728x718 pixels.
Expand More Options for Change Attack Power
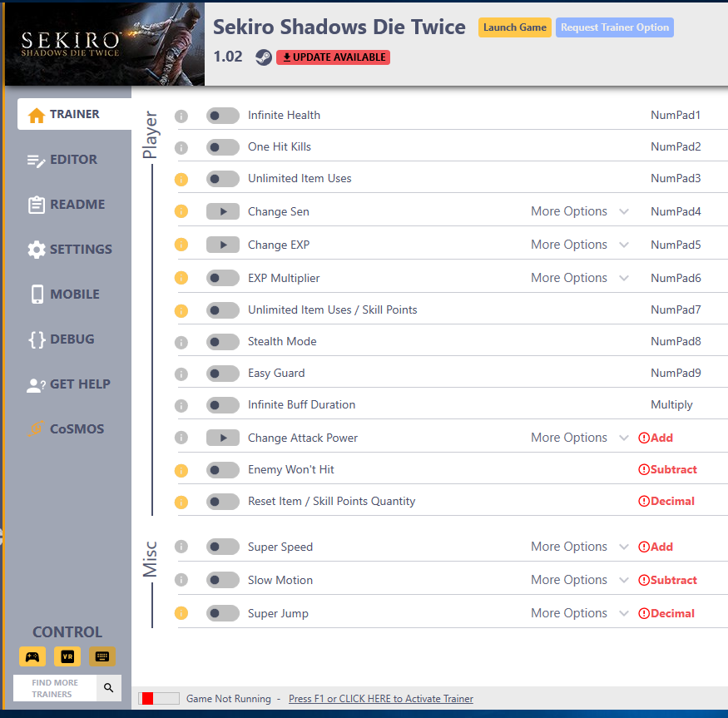(579, 438)
